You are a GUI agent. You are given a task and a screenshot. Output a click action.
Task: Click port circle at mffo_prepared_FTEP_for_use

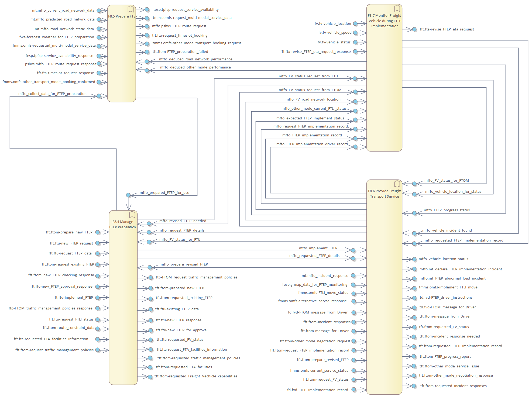pyautogui.click(x=128, y=195)
